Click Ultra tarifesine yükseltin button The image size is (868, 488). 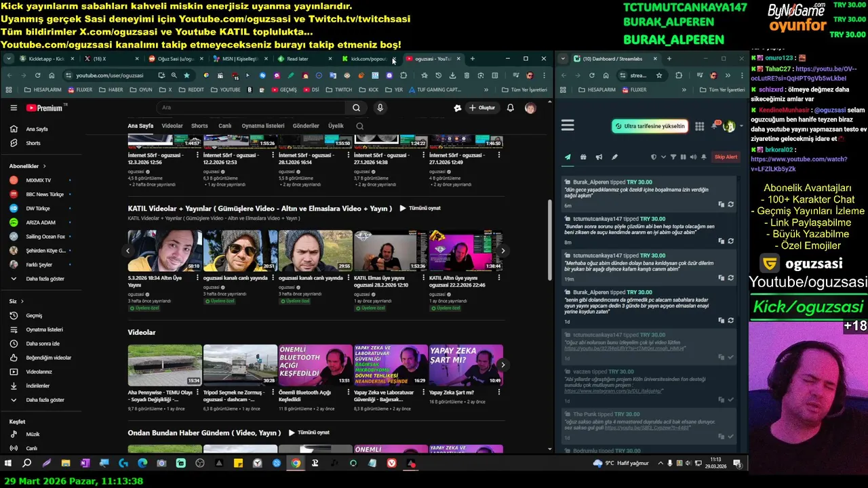[650, 126]
